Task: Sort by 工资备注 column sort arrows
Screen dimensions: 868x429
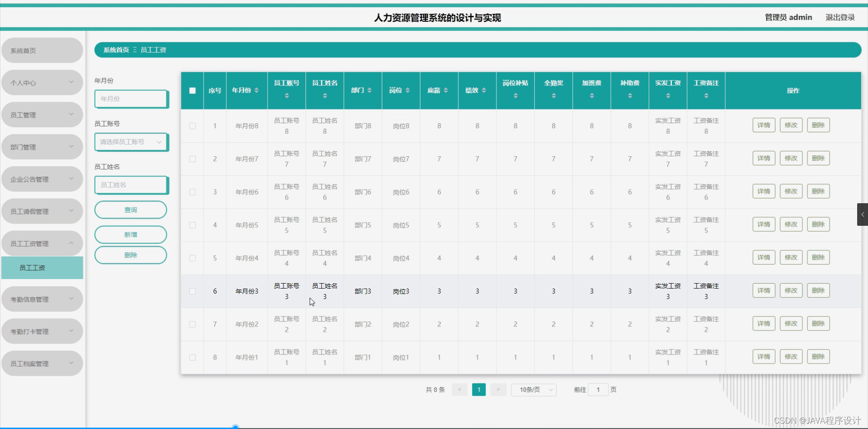Action: coord(706,96)
